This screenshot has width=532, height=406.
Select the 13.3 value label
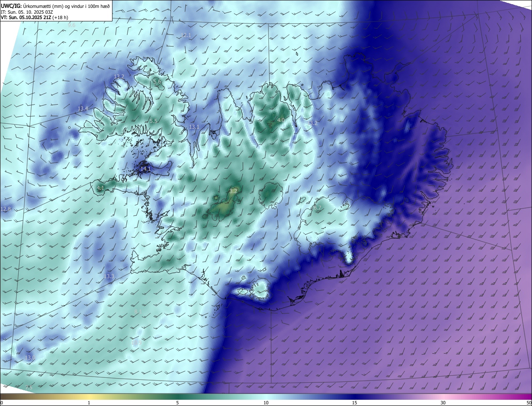(x=109, y=276)
